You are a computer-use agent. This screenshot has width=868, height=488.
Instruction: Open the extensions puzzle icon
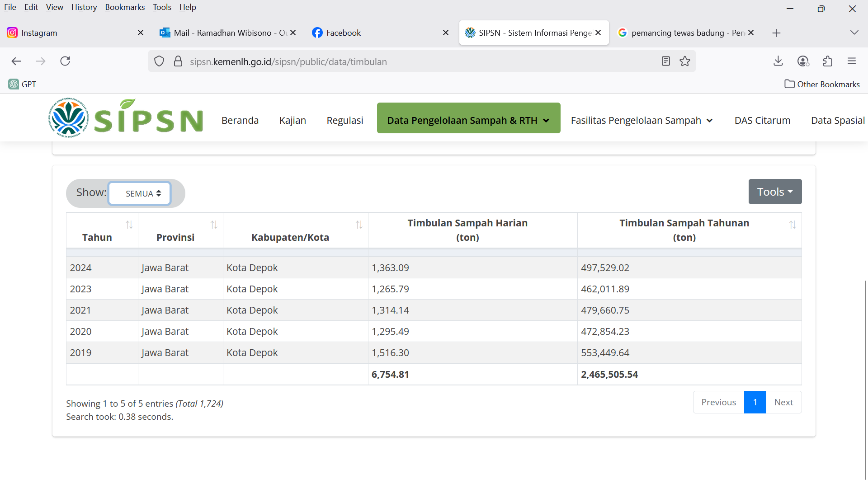(827, 61)
